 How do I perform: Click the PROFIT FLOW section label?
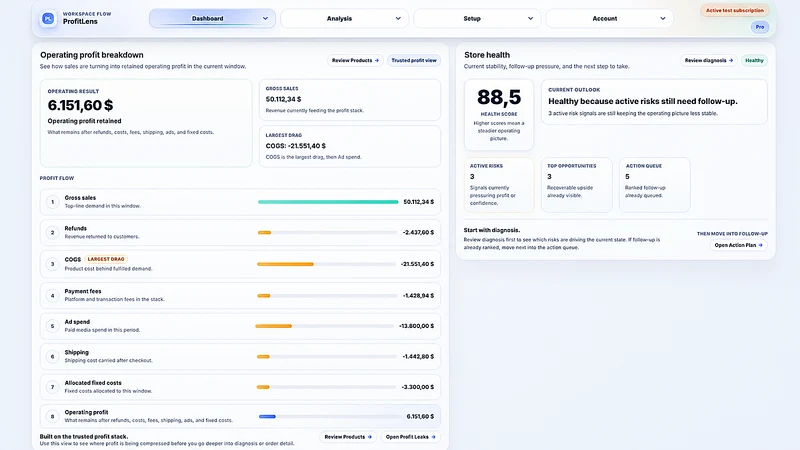click(57, 178)
